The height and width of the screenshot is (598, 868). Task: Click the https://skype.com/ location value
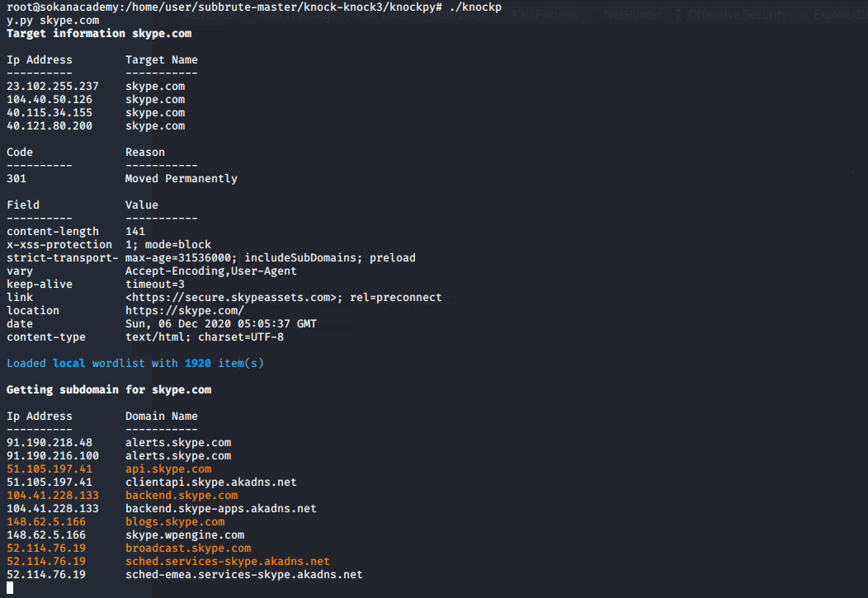tap(184, 311)
